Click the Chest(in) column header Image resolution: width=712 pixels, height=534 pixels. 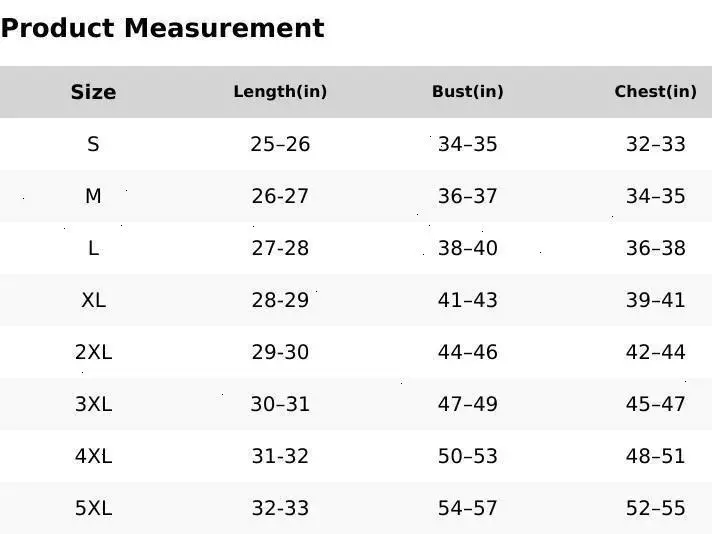[655, 92]
